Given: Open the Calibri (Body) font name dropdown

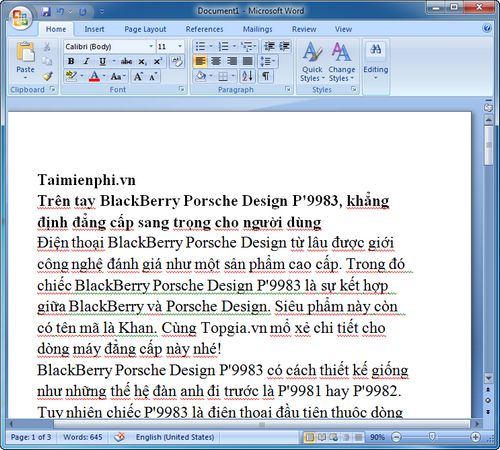Looking at the screenshot, I should (151, 46).
